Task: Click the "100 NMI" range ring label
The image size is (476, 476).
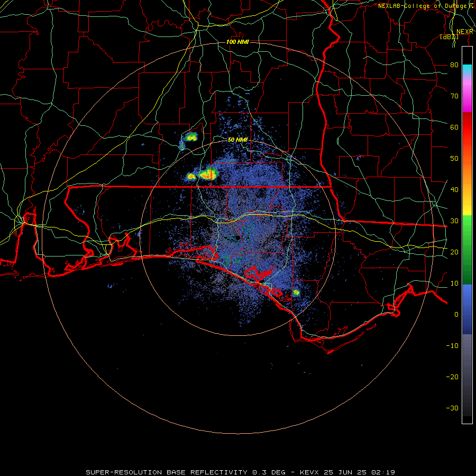Action: tap(237, 42)
